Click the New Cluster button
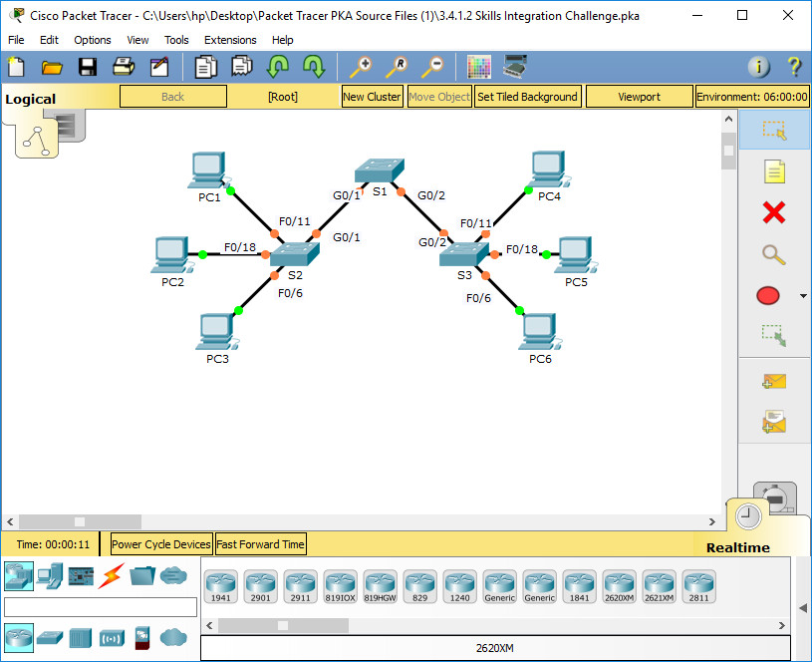 (372, 97)
